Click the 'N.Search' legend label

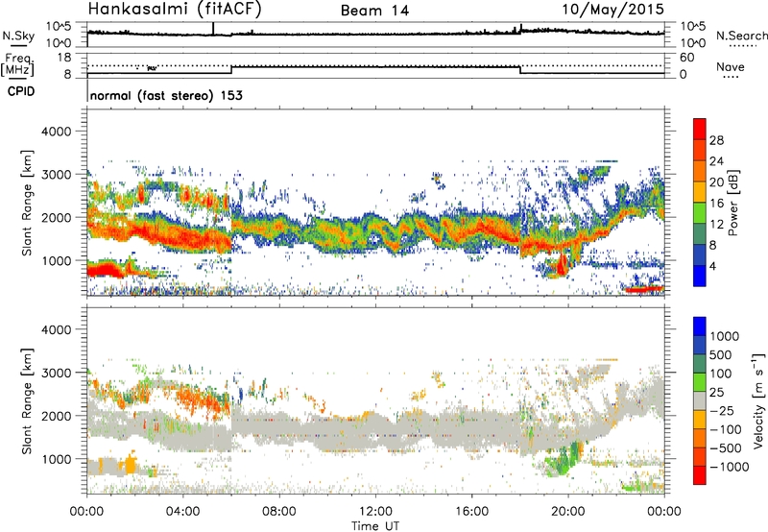[x=742, y=36]
